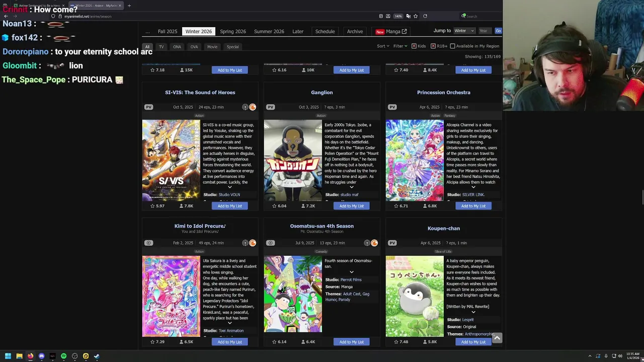Bookmark this page with the star icon
This screenshot has width=644, height=362.
click(416, 16)
